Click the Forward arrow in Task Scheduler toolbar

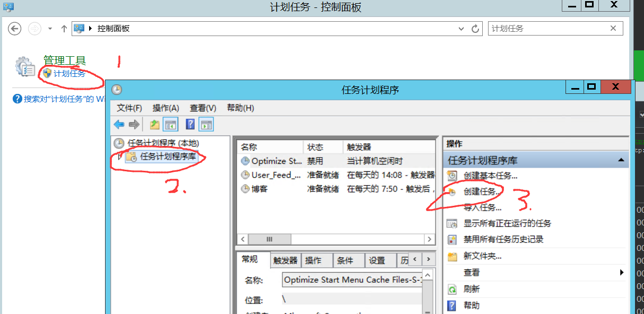(134, 125)
